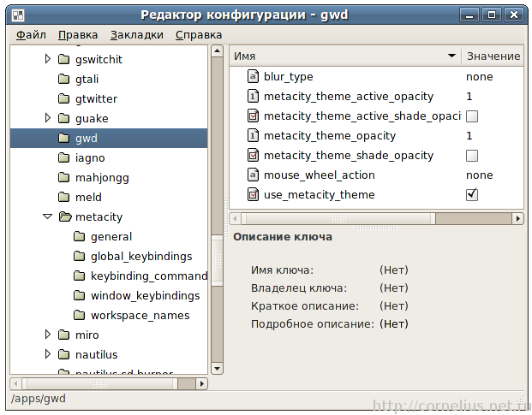The width and height of the screenshot is (532, 415).
Task: Select the use_metacity_theme key name
Action: tap(320, 195)
